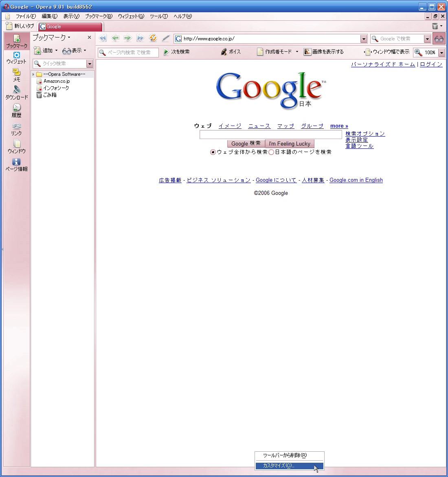Open the closed tabs trash icon
The width and height of the screenshot is (448, 477).
point(435,26)
